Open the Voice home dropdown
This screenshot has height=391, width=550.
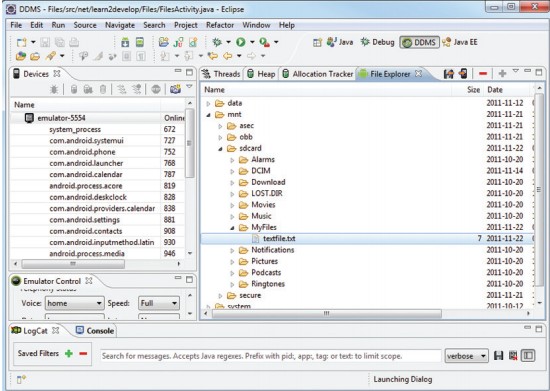tap(75, 303)
